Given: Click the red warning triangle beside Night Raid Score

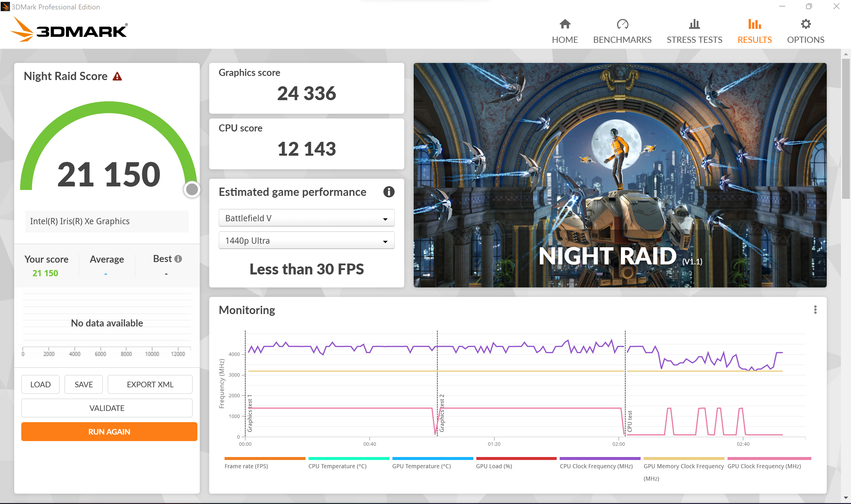Looking at the screenshot, I should click(117, 77).
